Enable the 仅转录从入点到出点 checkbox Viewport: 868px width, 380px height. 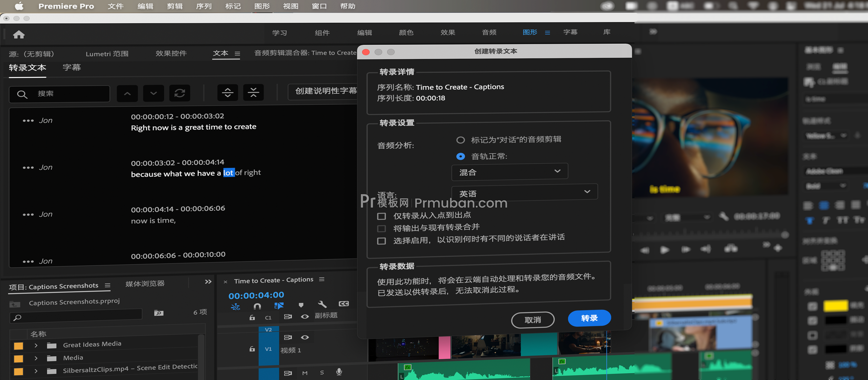click(x=381, y=216)
